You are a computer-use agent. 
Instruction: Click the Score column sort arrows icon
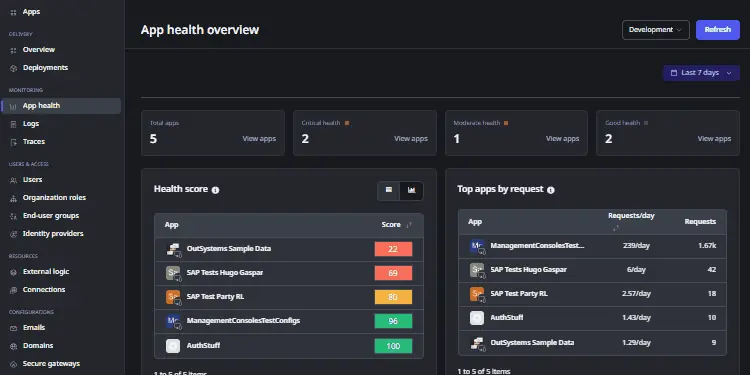[x=409, y=225]
